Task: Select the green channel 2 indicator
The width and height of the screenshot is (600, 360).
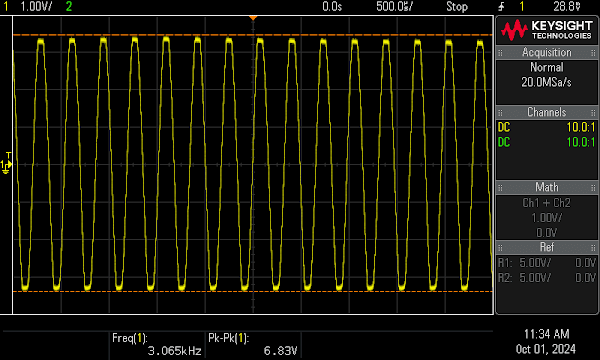Action: tap(69, 6)
